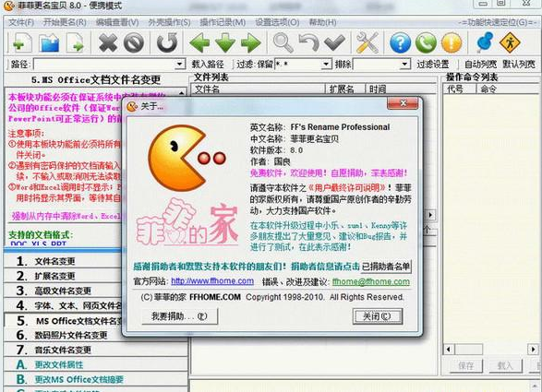Screen dimensions: 542x392
Task: Click the green phone contact icon
Action: [x=426, y=42]
